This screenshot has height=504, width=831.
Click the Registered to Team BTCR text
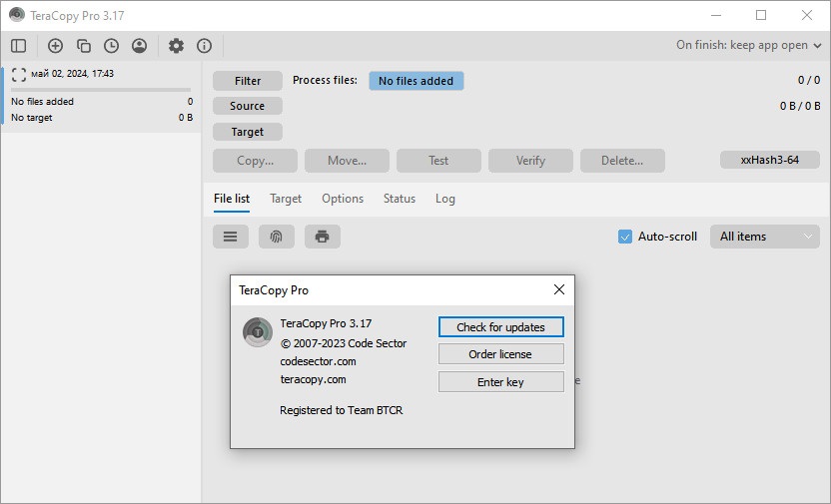(342, 410)
